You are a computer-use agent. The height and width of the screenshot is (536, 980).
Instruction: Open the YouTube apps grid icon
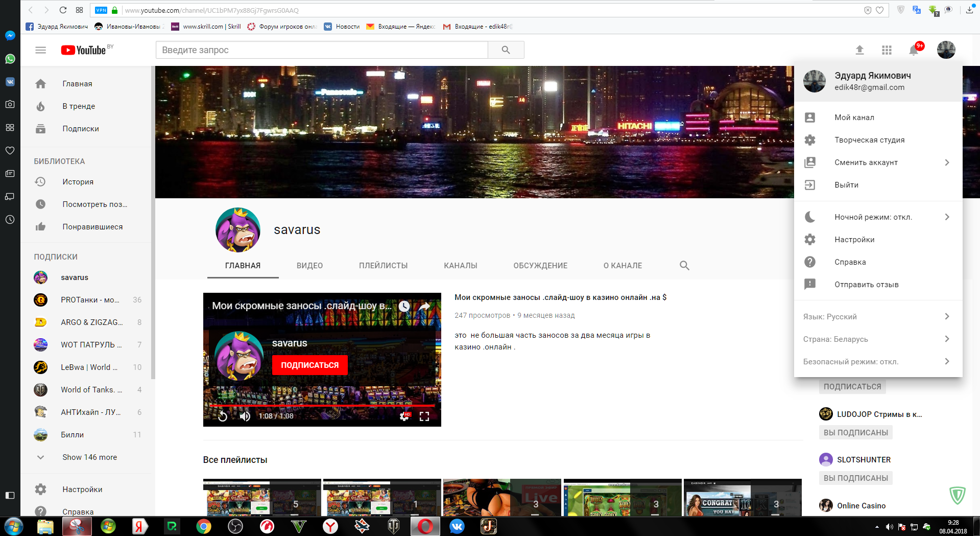click(887, 50)
